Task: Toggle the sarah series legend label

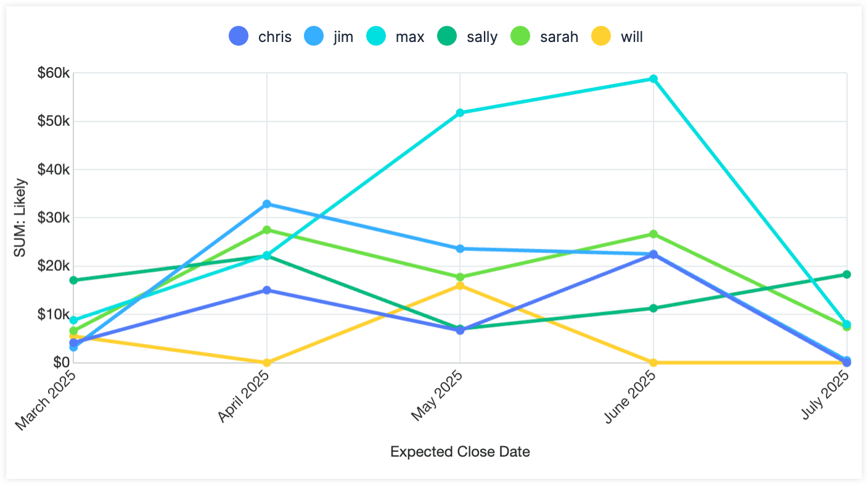Action: pyautogui.click(x=559, y=36)
